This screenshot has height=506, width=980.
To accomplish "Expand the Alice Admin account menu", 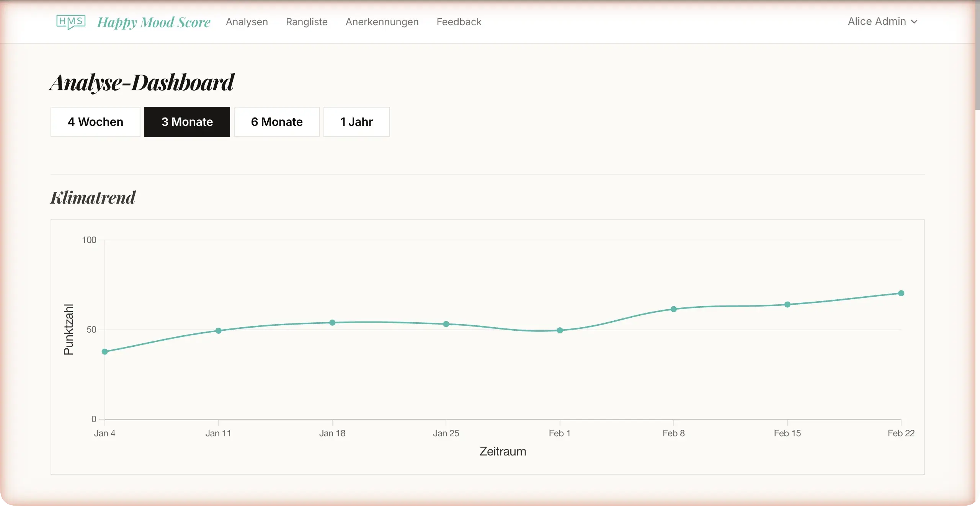I will [876, 22].
